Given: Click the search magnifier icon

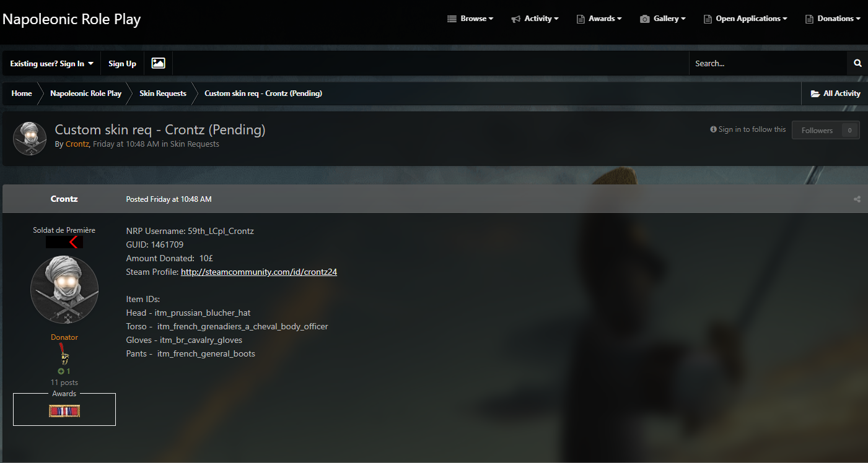Looking at the screenshot, I should [857, 63].
